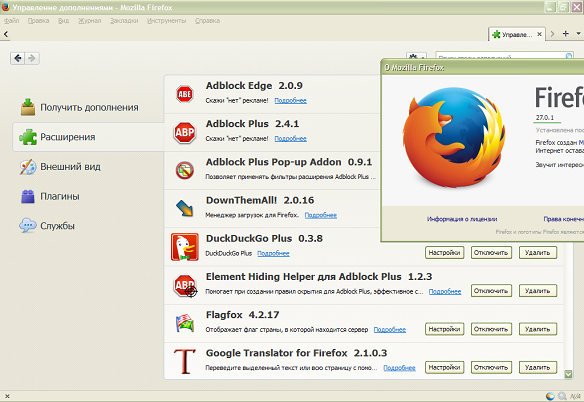Click the Adblock Edge ABE icon

click(185, 94)
